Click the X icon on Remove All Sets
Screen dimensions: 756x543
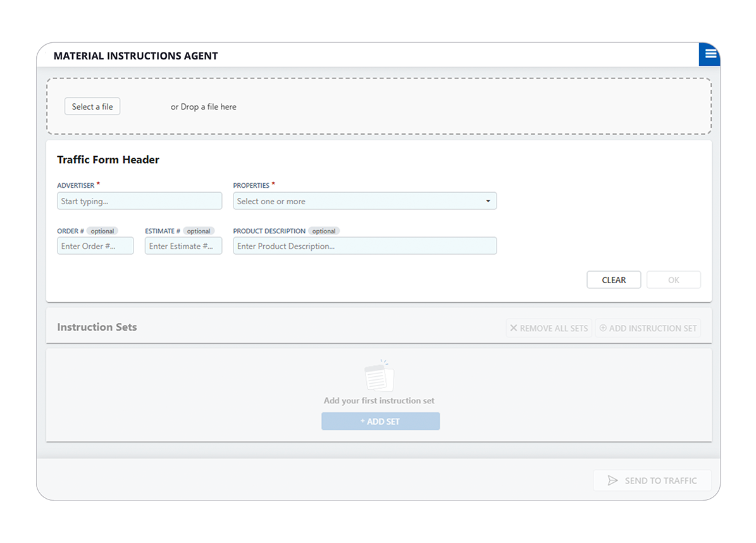tap(514, 328)
